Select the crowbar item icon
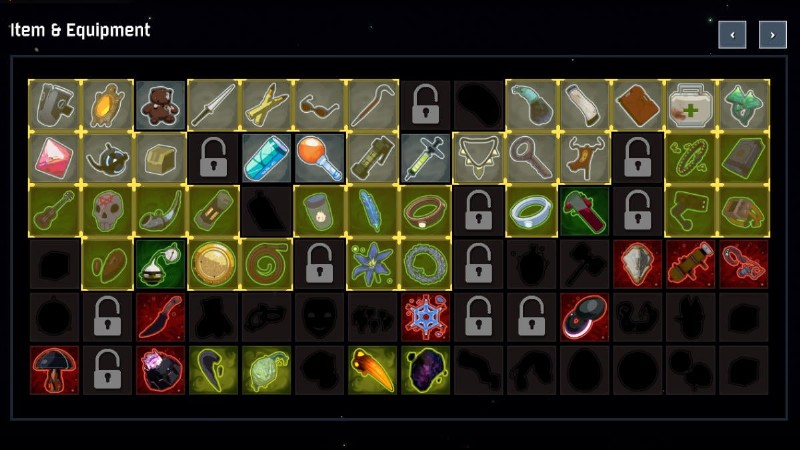Screen dimensions: 800x450 pyautogui.click(x=372, y=105)
